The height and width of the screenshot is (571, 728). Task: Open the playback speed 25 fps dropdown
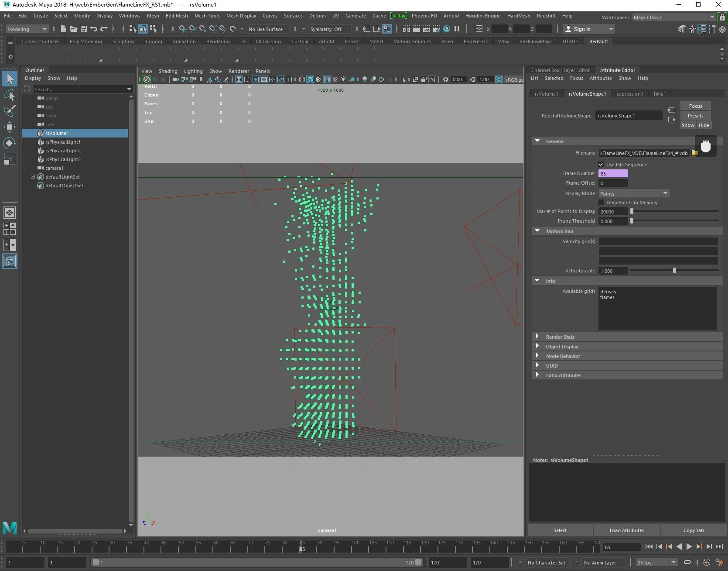[656, 562]
